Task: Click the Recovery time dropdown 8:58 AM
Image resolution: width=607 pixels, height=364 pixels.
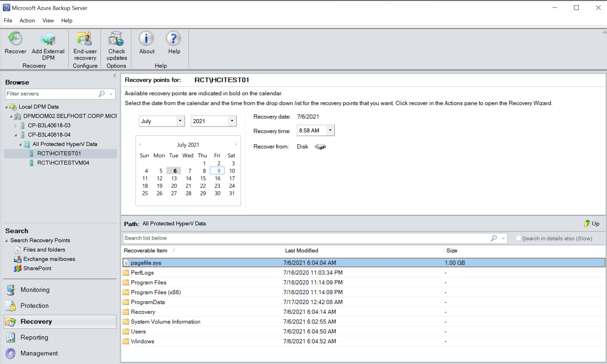Action: click(x=315, y=130)
